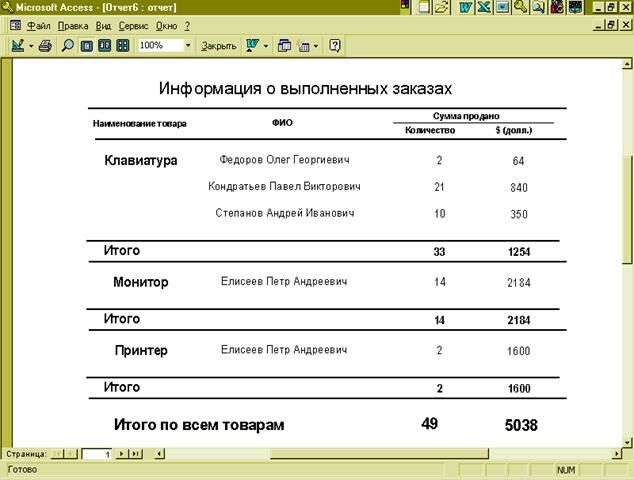Click the Закрыть button
The image size is (634, 480).
click(219, 46)
